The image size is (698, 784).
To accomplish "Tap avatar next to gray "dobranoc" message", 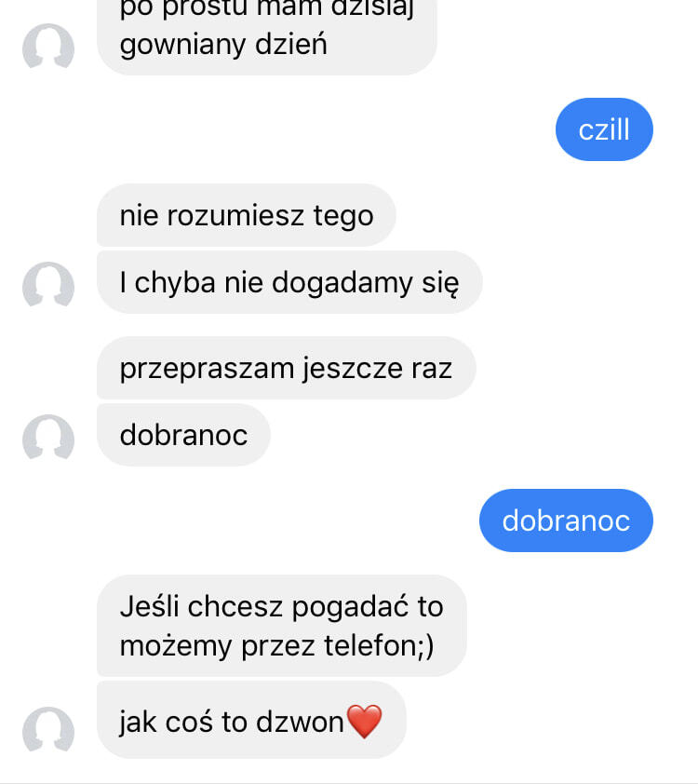I will [48, 438].
